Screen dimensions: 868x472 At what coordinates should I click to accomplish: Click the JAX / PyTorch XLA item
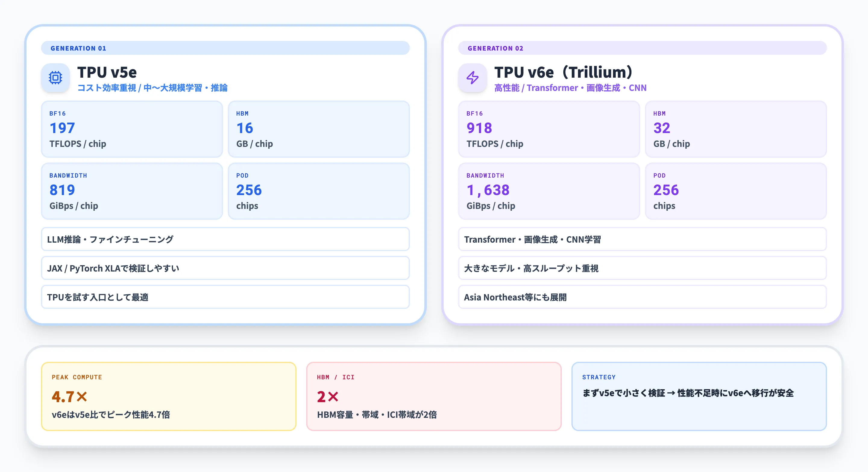click(225, 268)
